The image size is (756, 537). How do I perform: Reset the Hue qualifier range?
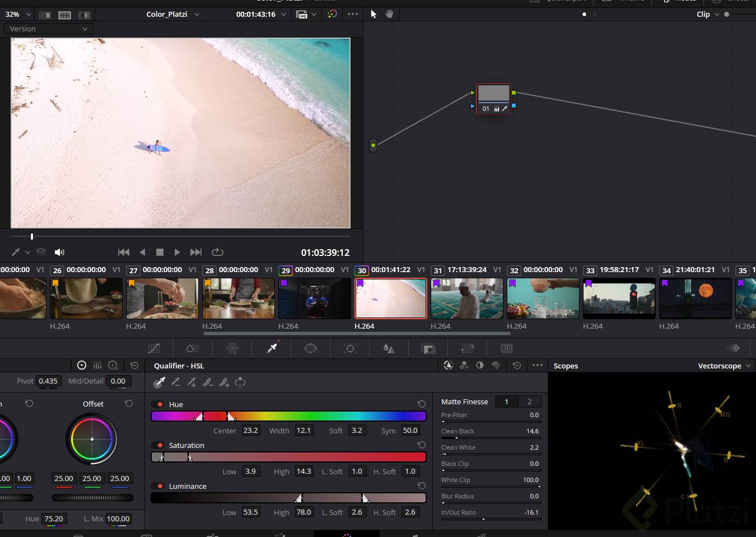pyautogui.click(x=421, y=404)
